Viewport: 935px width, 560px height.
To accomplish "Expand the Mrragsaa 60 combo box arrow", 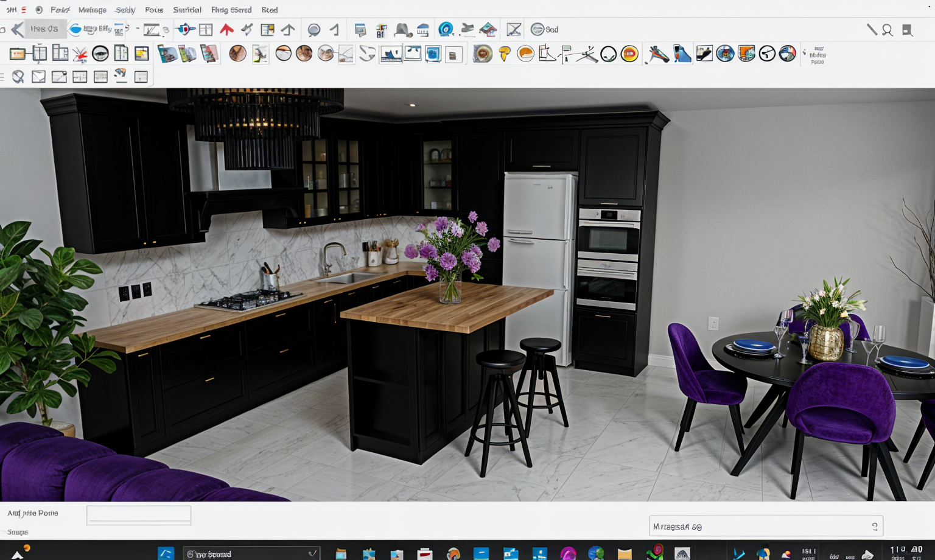I will (x=874, y=527).
